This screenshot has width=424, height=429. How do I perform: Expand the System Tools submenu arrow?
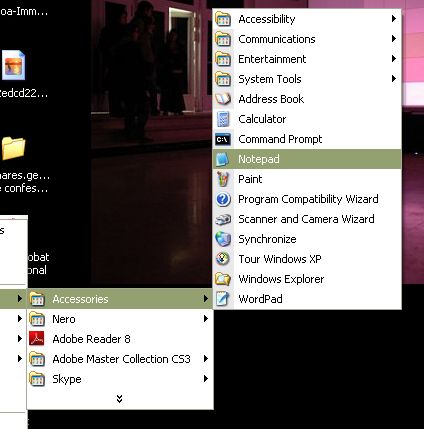tap(394, 79)
